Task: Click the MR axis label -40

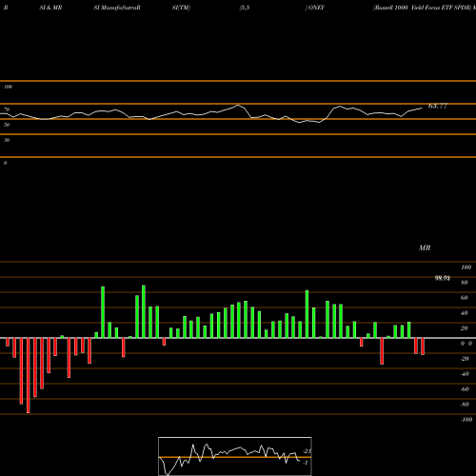Action: 465,374
